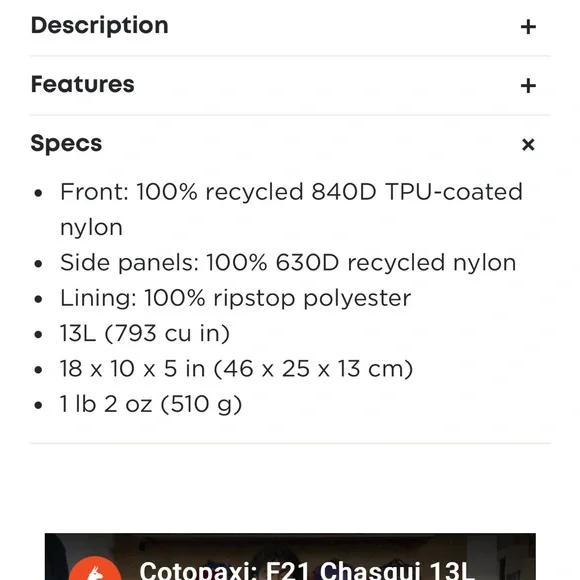The image size is (580, 580).
Task: Open the Features accordion heading
Action: tap(82, 84)
